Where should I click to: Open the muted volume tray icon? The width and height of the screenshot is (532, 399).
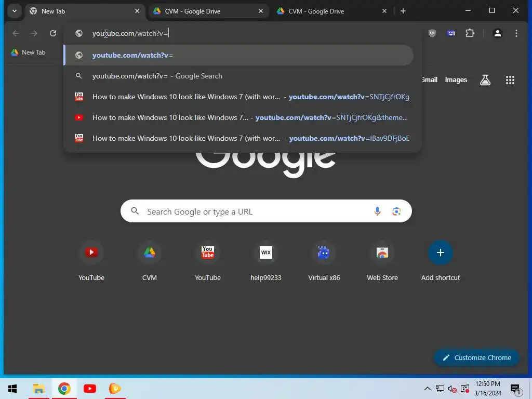coord(453,389)
